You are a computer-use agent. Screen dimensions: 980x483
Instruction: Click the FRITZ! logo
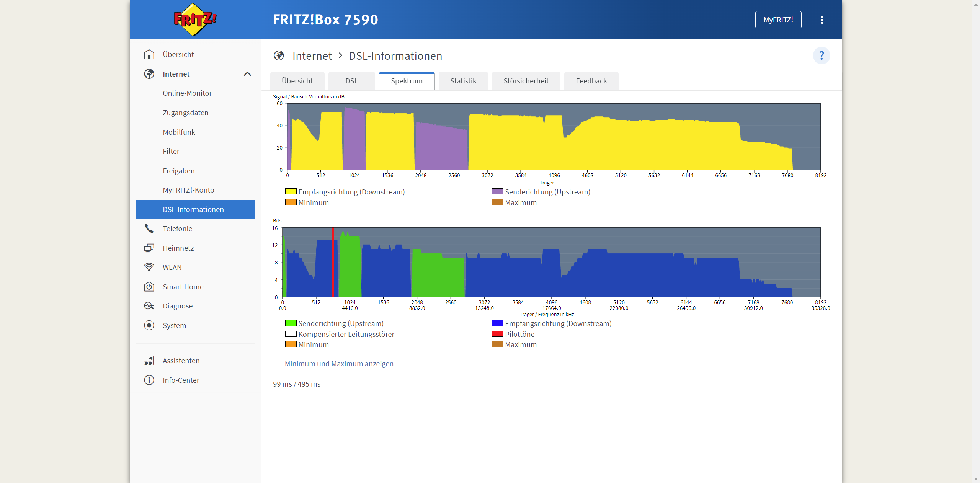(195, 20)
